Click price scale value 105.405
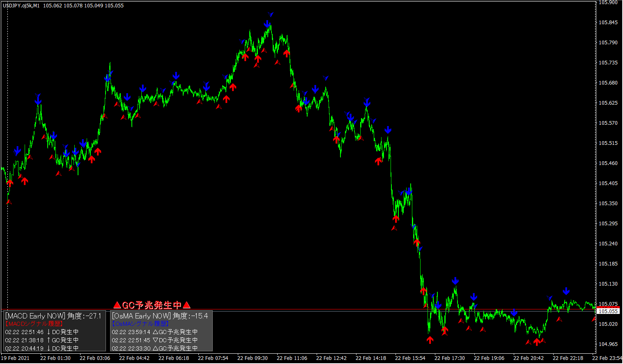This screenshot has width=623, height=364. (608, 183)
